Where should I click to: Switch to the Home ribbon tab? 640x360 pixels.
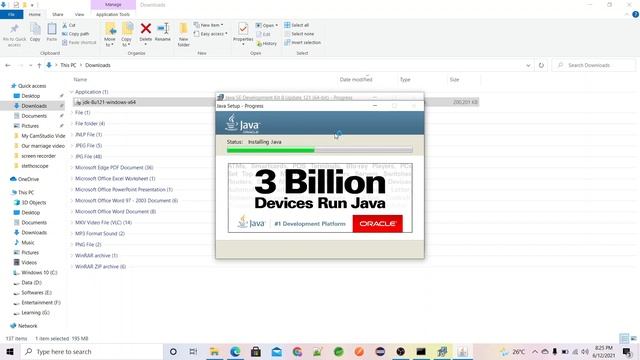click(x=35, y=15)
